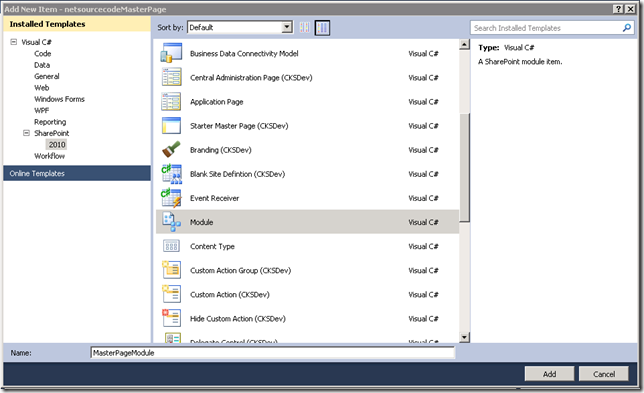Image resolution: width=644 pixels, height=393 pixels.
Task: Select the 2010 SharePoint node
Action: 57,145
